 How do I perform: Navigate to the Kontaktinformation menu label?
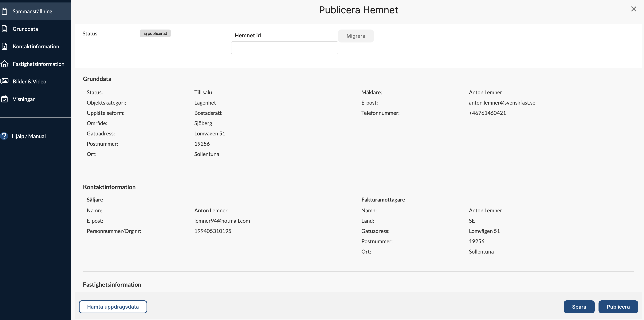point(36,46)
